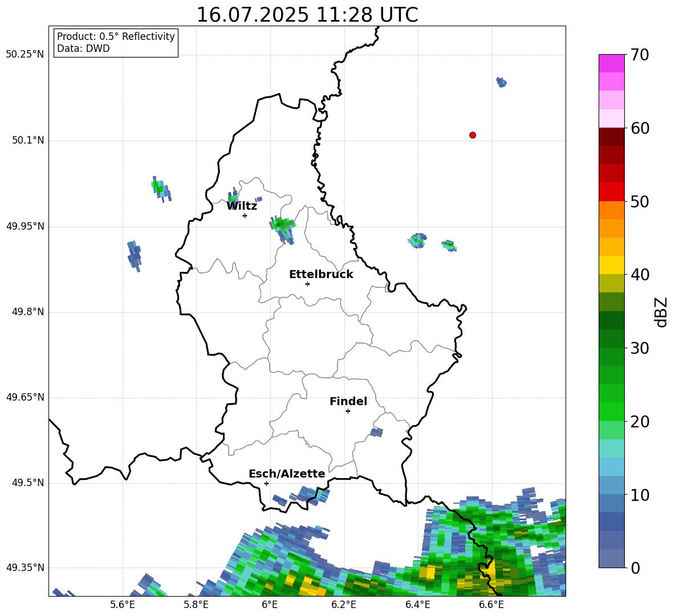The image size is (675, 616).
Task: Click the small radar echo southeast of Findel
Action: (376, 432)
